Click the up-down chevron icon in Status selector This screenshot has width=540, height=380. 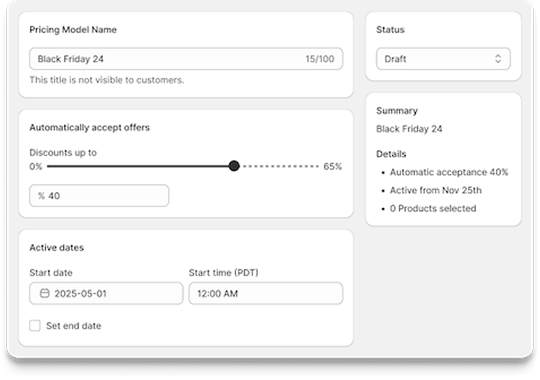498,59
